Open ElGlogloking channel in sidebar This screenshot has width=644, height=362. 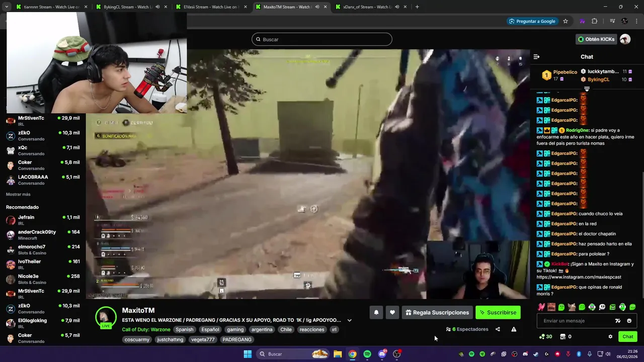(43, 323)
